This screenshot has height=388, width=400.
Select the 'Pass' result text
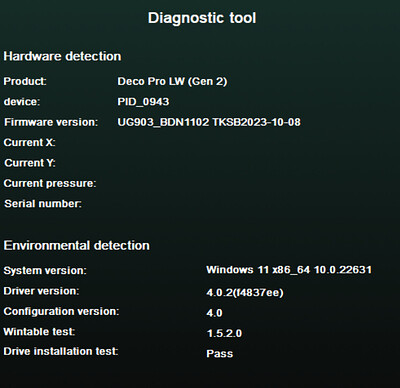coord(220,354)
